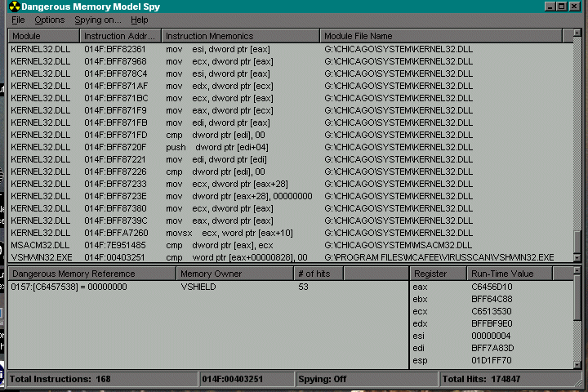The height and width of the screenshot is (392, 588).
Task: Select the edx register row
Action: 492,323
